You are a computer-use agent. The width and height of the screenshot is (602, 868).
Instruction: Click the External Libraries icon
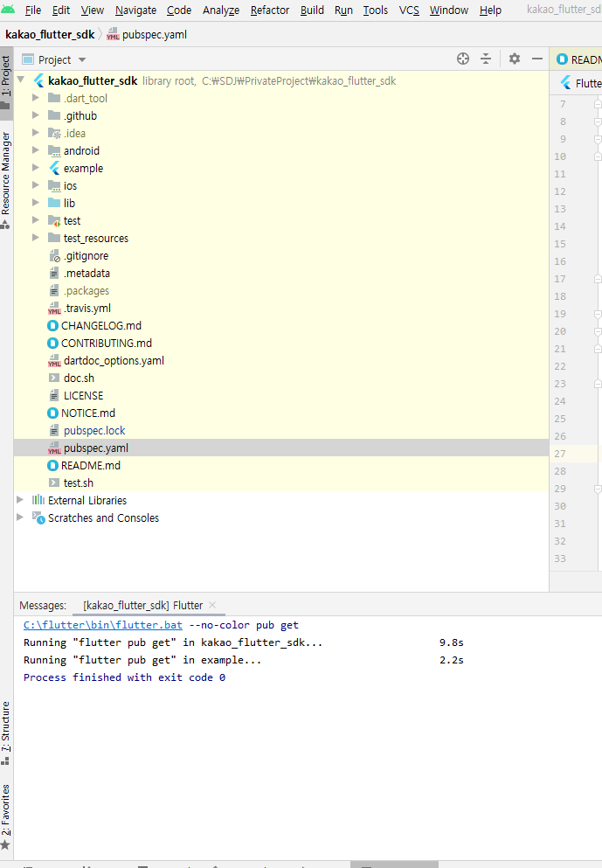(x=38, y=500)
